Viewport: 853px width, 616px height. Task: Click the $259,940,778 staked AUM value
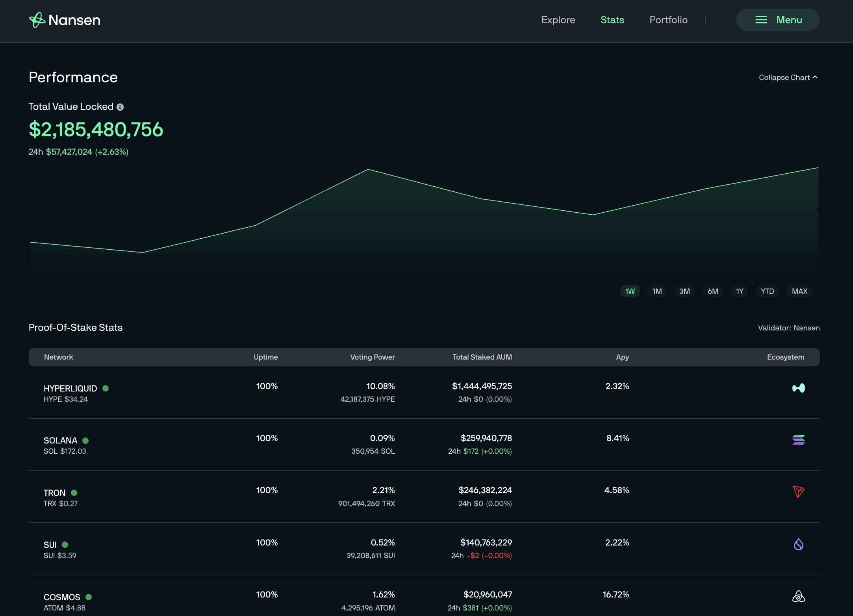click(x=486, y=438)
